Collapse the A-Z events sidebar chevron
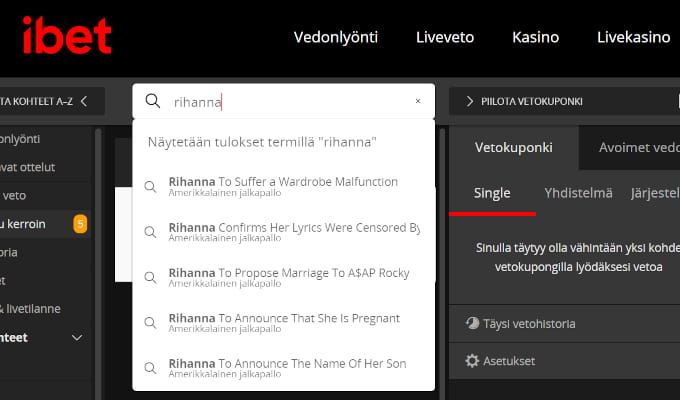Image resolution: width=680 pixels, height=400 pixels. [x=84, y=102]
